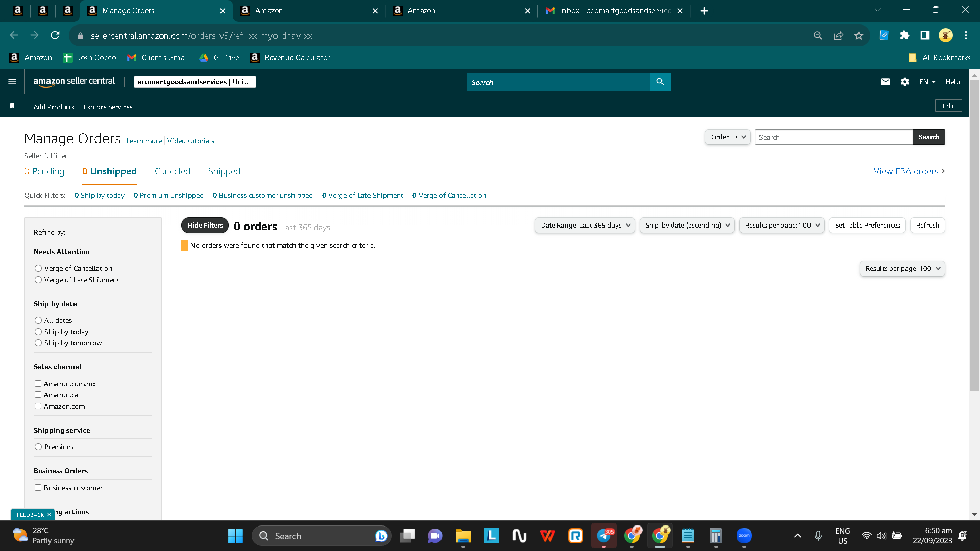
Task: Close the FEEDBACK tab widget
Action: (49, 515)
